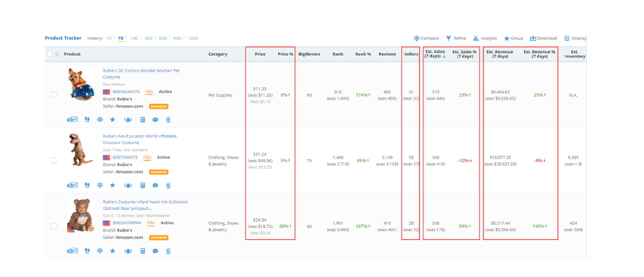Open the comment bubble icon for Wonder Woman costume
644x277 pixels.
click(x=156, y=119)
